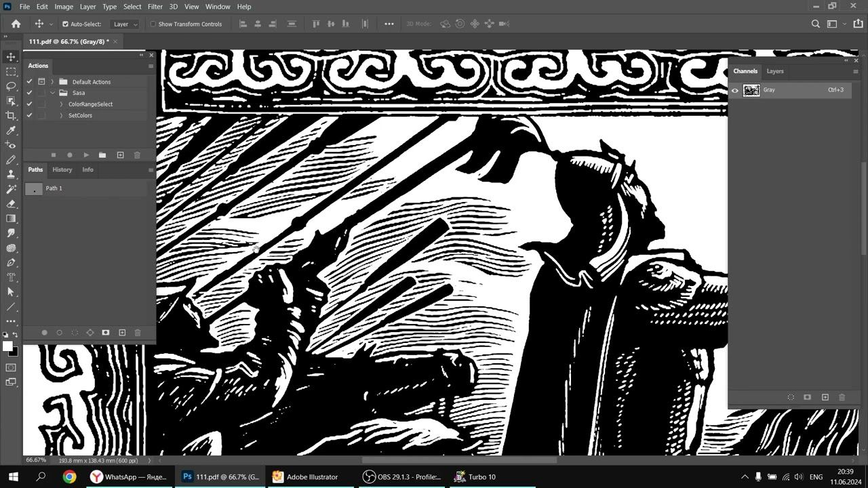The width and height of the screenshot is (868, 488).
Task: Hide the Gray channel with the eye icon
Action: 735,90
